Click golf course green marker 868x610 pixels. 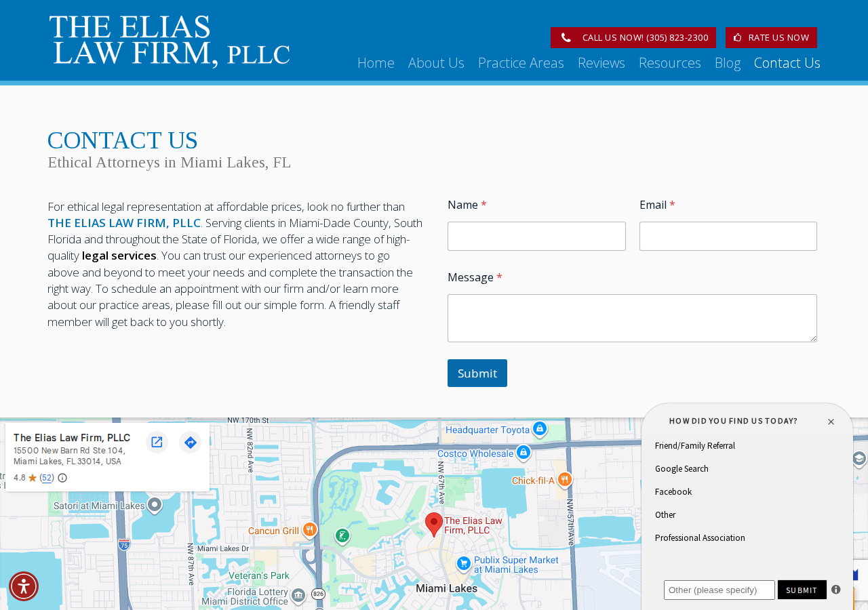[x=342, y=536]
